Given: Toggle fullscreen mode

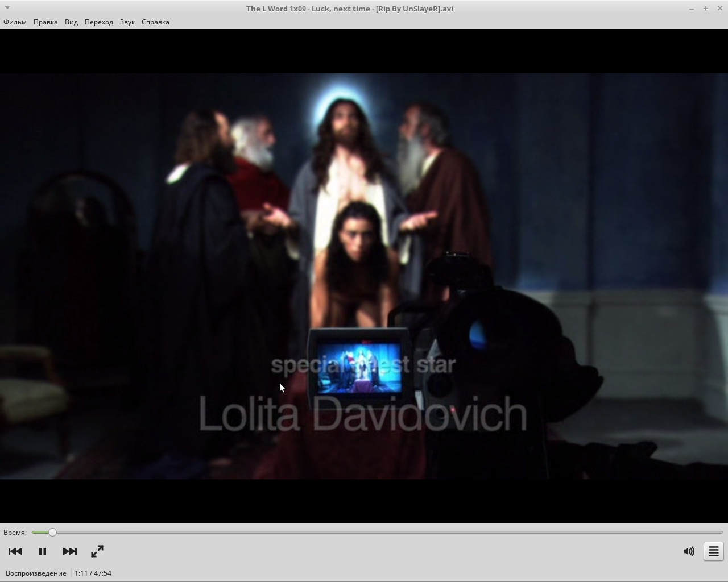Looking at the screenshot, I should (97, 551).
